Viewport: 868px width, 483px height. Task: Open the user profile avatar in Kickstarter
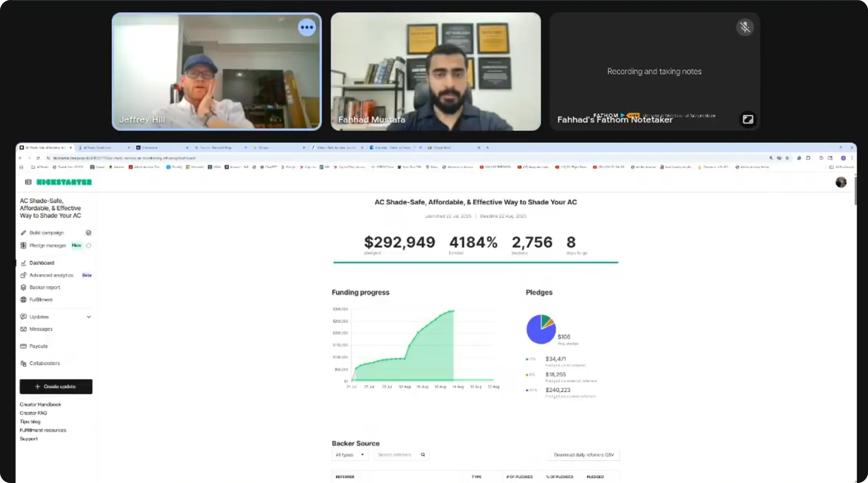pyautogui.click(x=841, y=182)
